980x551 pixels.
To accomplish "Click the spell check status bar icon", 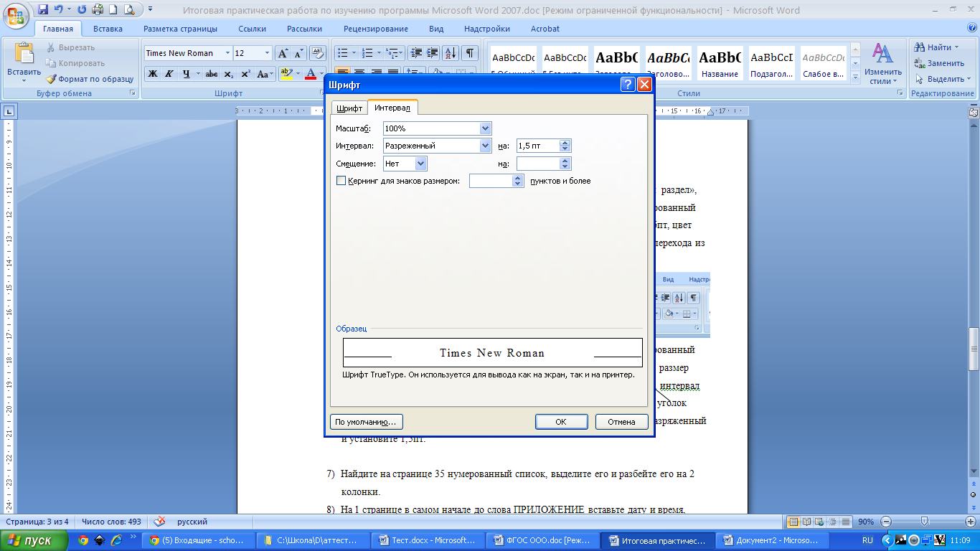I will point(159,522).
